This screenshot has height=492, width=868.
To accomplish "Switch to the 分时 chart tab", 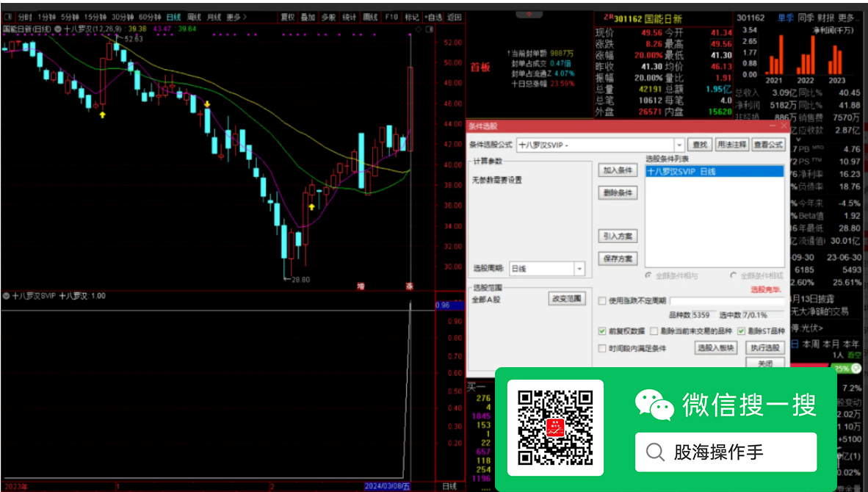I will point(25,17).
